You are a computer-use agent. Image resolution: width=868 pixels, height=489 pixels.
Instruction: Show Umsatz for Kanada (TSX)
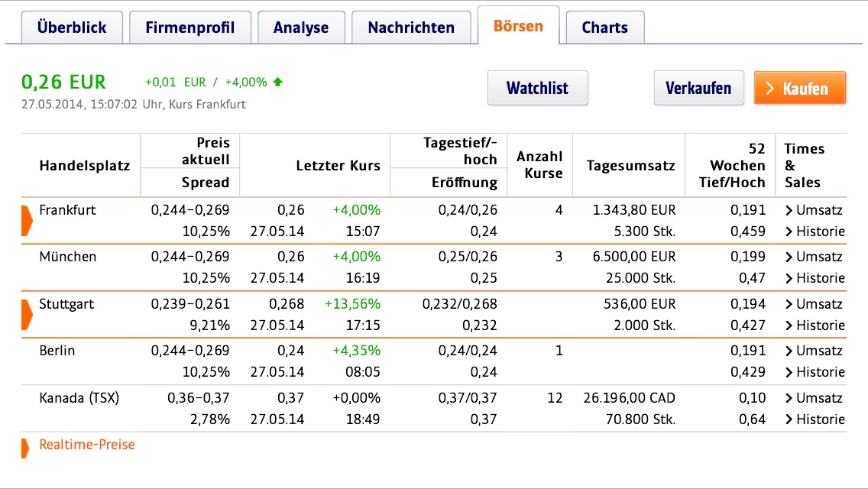coord(815,398)
